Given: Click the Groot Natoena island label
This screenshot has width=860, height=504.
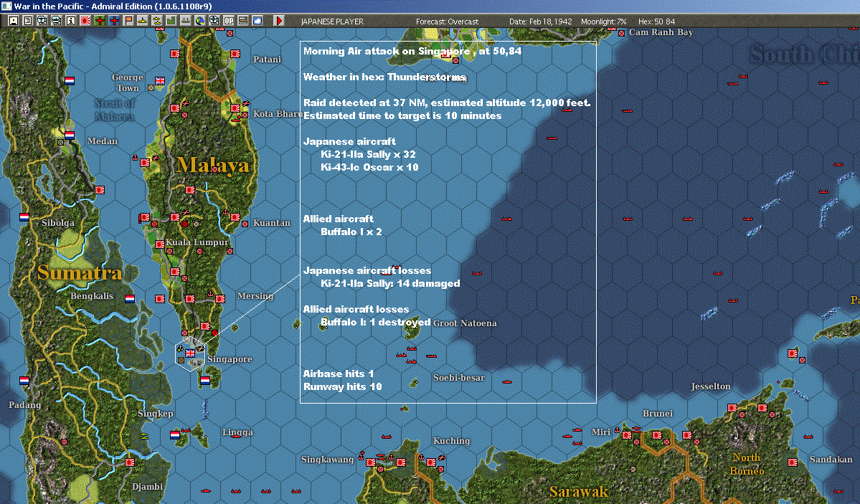Looking at the screenshot, I should 465,323.
